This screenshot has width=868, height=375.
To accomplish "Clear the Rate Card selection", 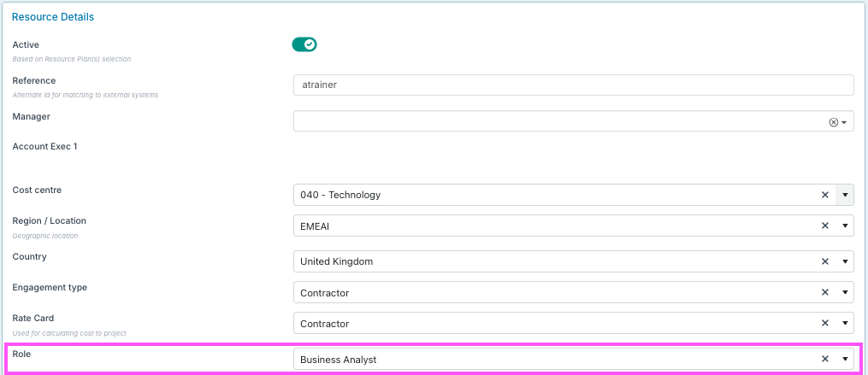I will pos(825,324).
